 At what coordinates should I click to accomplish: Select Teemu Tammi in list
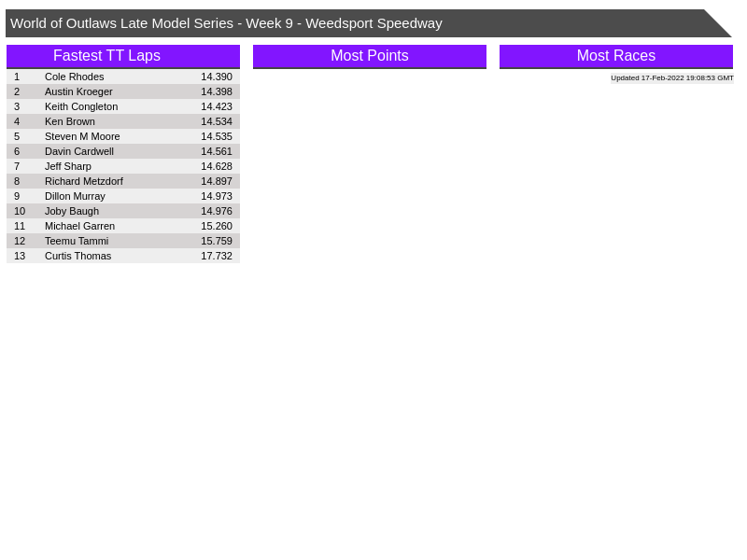(77, 241)
